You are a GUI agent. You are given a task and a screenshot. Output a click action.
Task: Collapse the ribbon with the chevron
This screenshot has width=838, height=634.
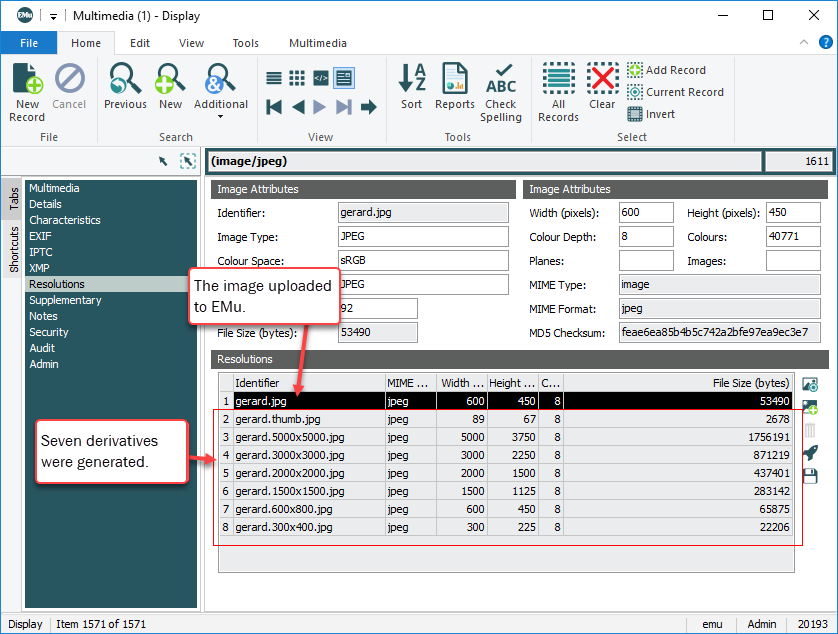point(805,43)
